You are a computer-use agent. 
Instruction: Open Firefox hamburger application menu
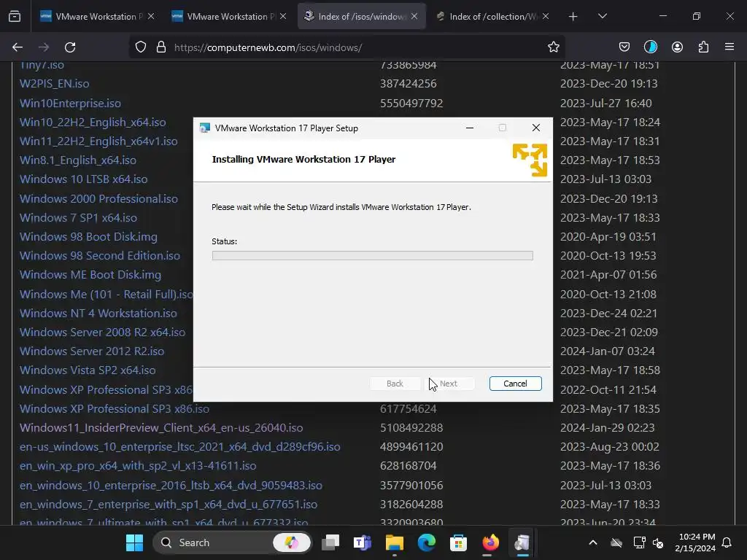[729, 47]
